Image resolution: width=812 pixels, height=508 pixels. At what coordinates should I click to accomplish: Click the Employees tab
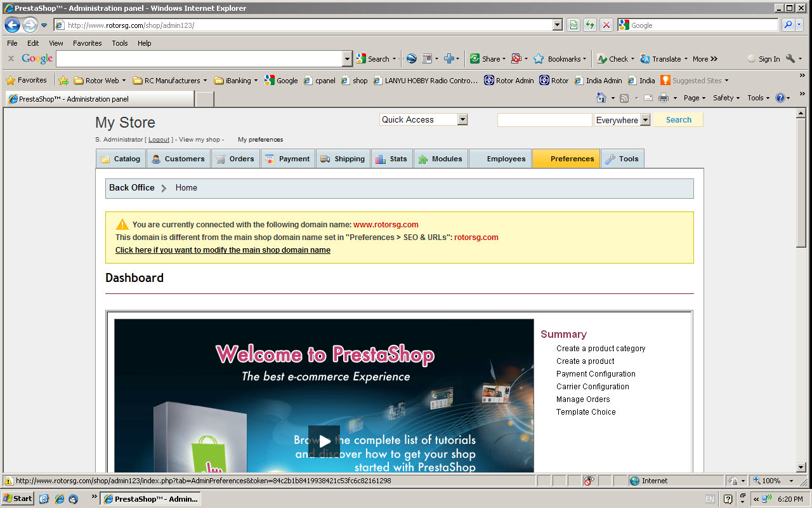500,159
